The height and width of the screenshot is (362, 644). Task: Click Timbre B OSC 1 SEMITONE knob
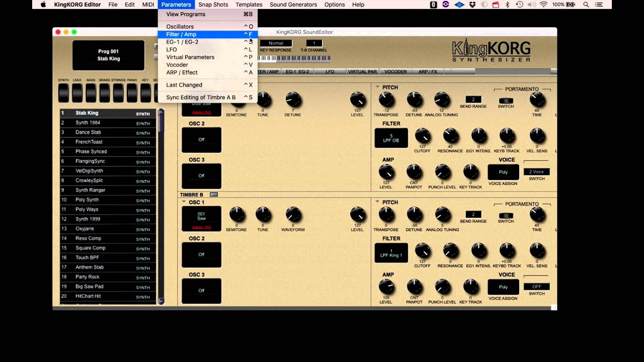(236, 215)
